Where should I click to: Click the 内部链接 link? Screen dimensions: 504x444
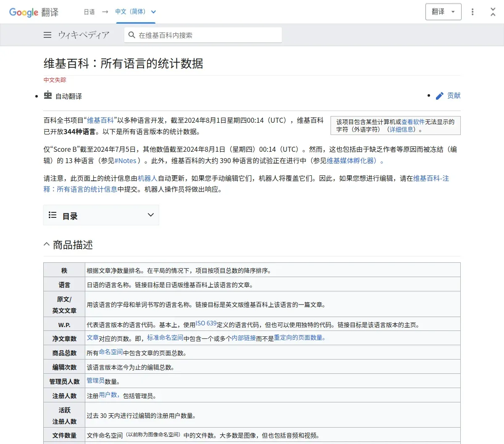click(244, 338)
